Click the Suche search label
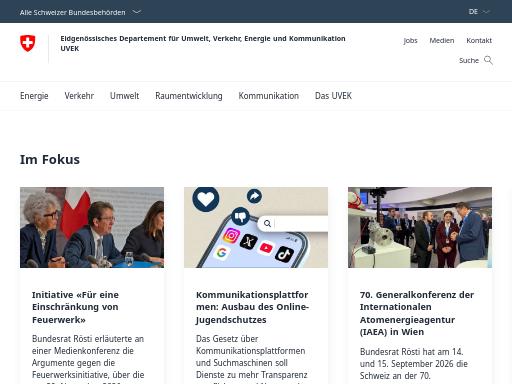Viewport: 512px width, 384px height. coord(469,60)
